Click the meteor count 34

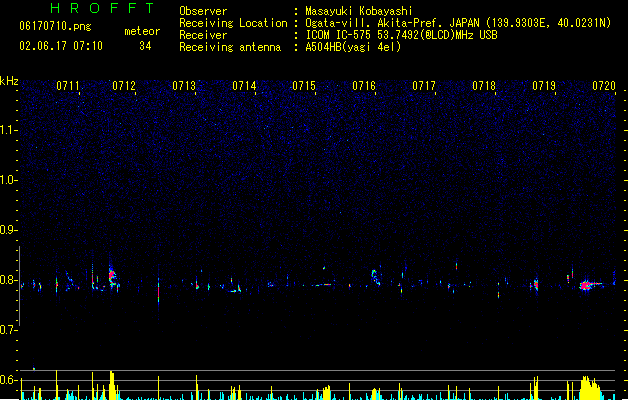tap(145, 46)
